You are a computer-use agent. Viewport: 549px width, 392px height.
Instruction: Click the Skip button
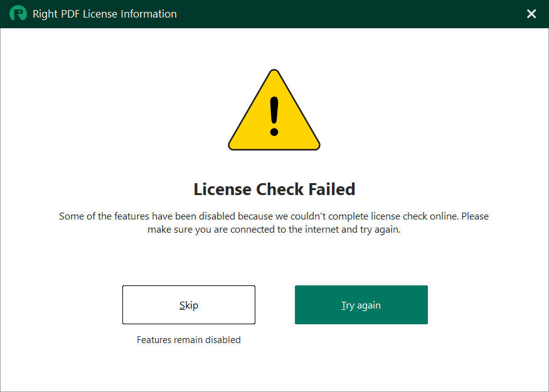click(x=189, y=305)
